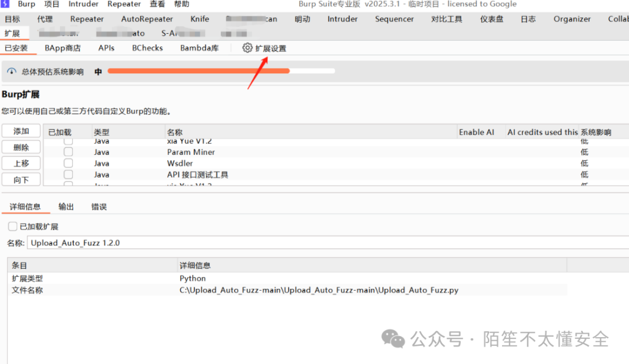
Task: Click the 总体预估系统影响 info icon
Action: (x=12, y=71)
